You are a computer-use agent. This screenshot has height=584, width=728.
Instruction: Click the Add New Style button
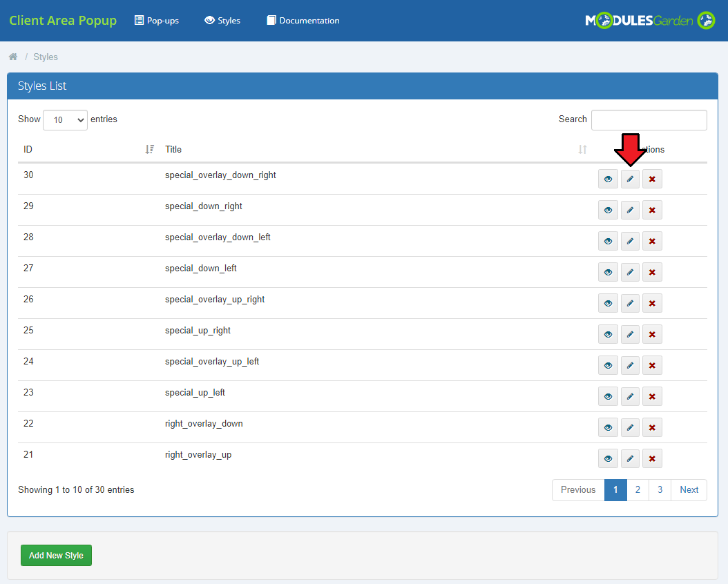[x=56, y=555]
